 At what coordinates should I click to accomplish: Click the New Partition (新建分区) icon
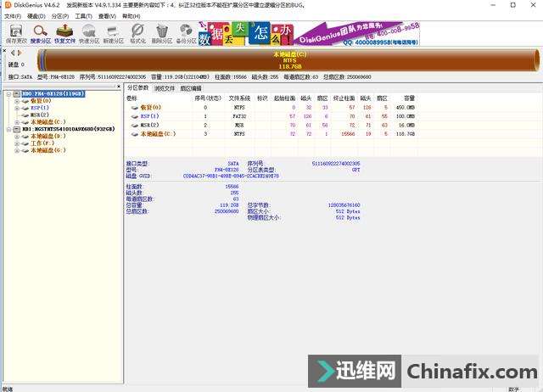113,34
